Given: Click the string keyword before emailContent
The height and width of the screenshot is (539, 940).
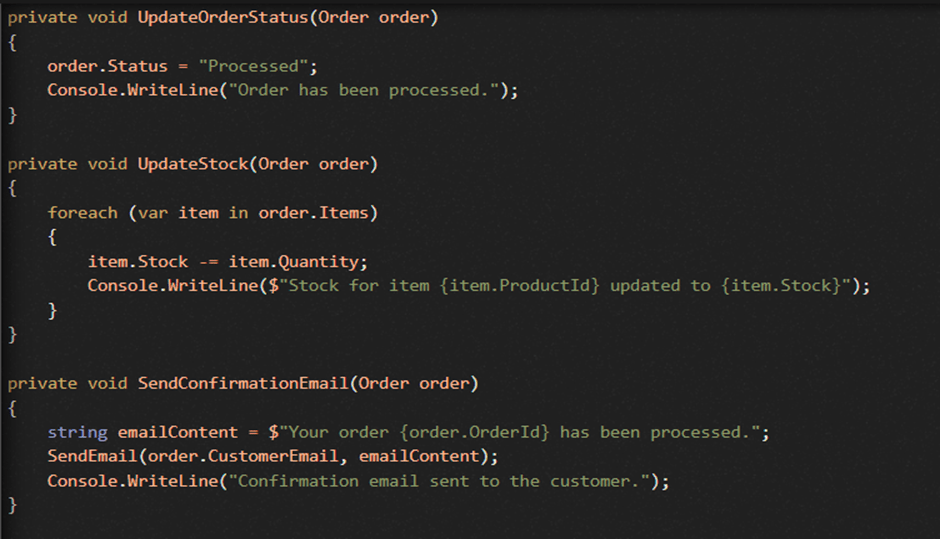Looking at the screenshot, I should [77, 432].
